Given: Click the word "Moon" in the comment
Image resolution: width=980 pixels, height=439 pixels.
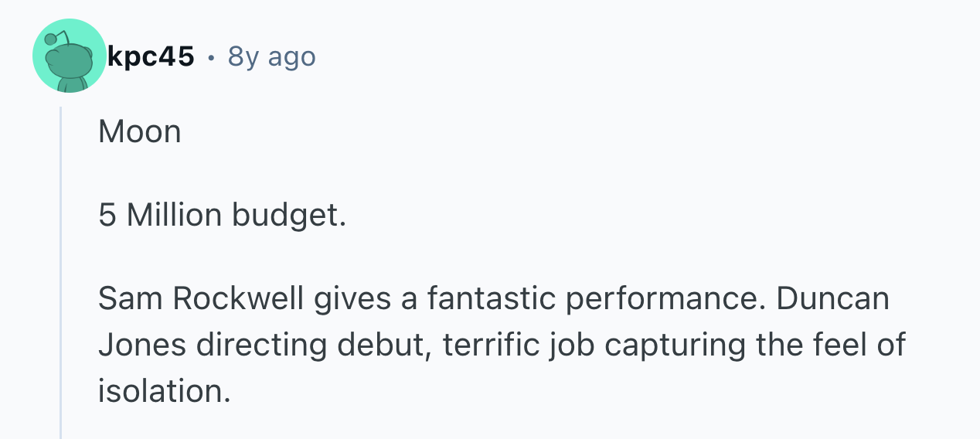Looking at the screenshot, I should [140, 132].
